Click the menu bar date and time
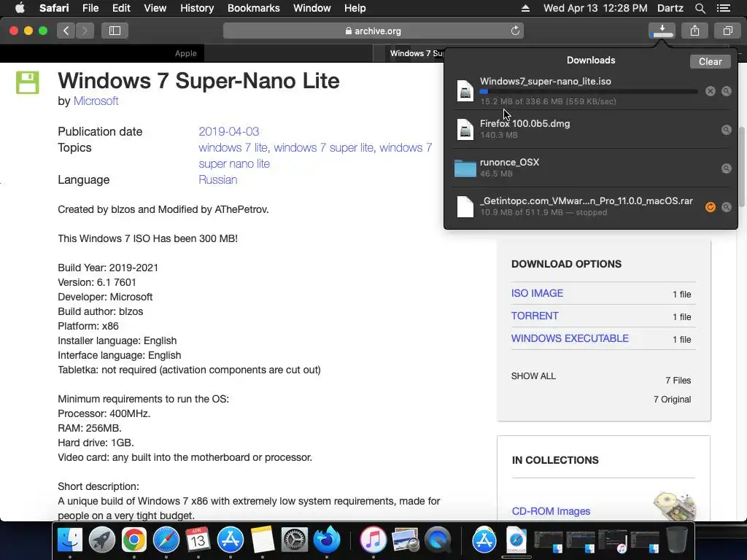This screenshot has width=747, height=560. (x=595, y=8)
